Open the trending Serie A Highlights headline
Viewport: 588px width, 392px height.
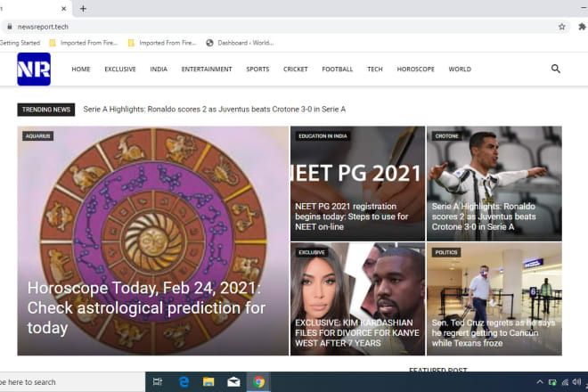(215, 110)
